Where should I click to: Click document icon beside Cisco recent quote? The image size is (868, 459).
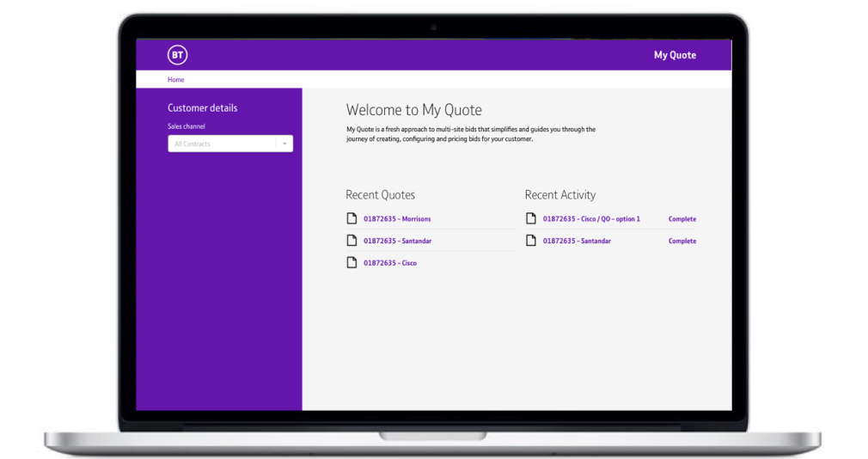(x=351, y=263)
